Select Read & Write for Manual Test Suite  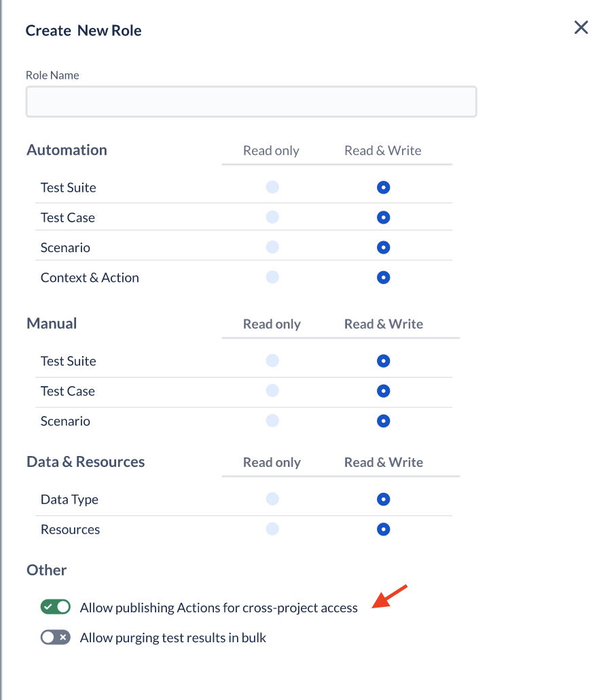(383, 361)
